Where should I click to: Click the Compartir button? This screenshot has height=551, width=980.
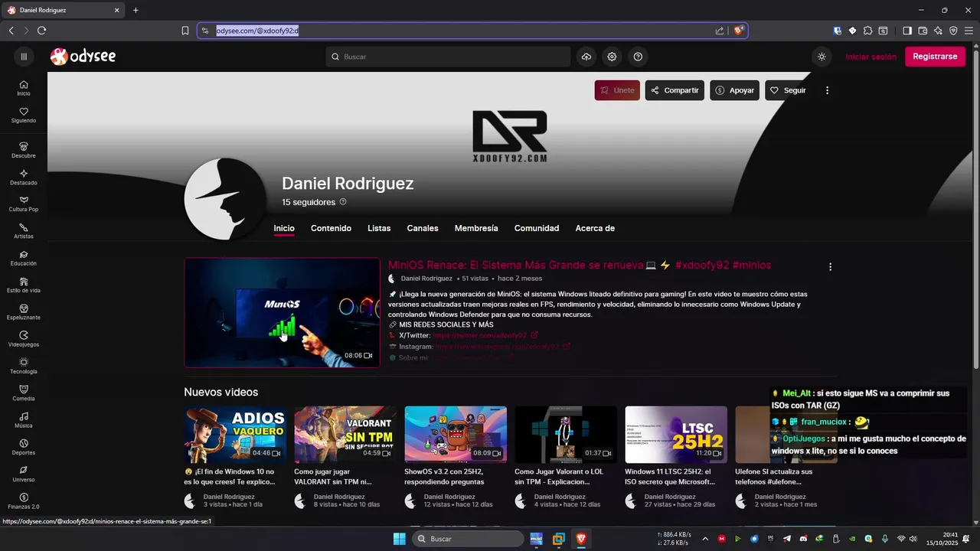coord(675,90)
